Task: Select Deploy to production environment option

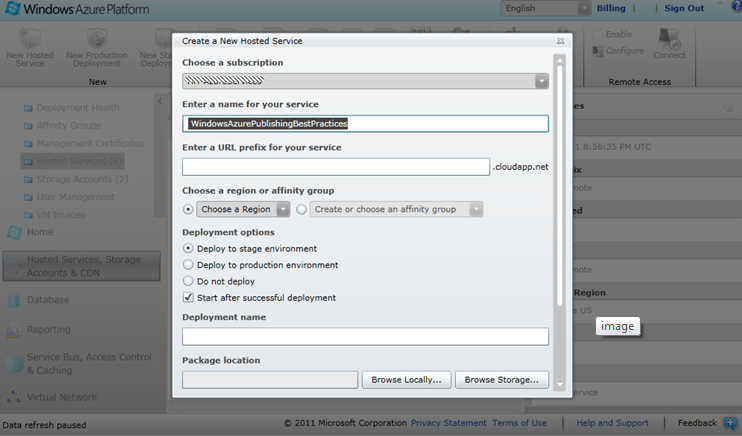Action: pos(188,265)
